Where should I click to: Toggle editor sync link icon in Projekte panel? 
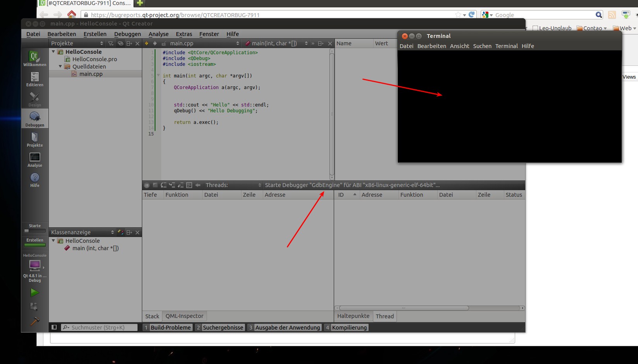pyautogui.click(x=120, y=43)
